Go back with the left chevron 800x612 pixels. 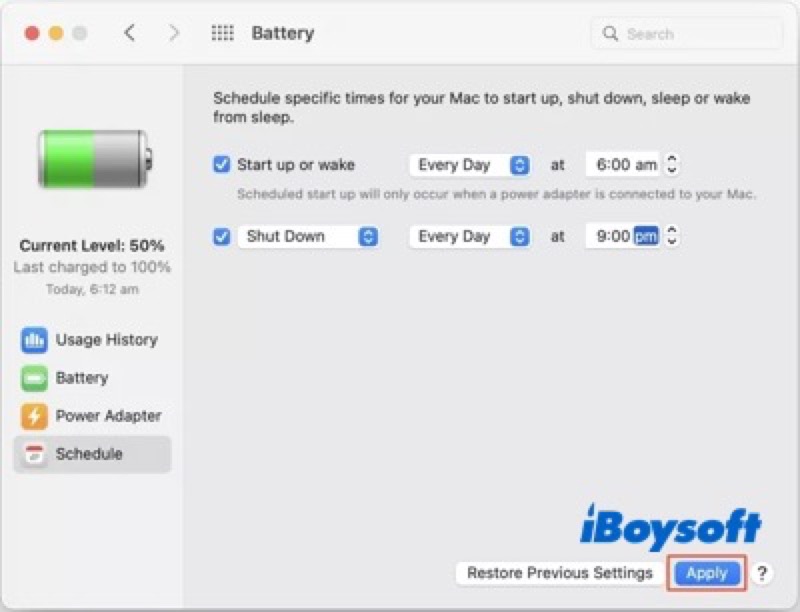pyautogui.click(x=130, y=33)
